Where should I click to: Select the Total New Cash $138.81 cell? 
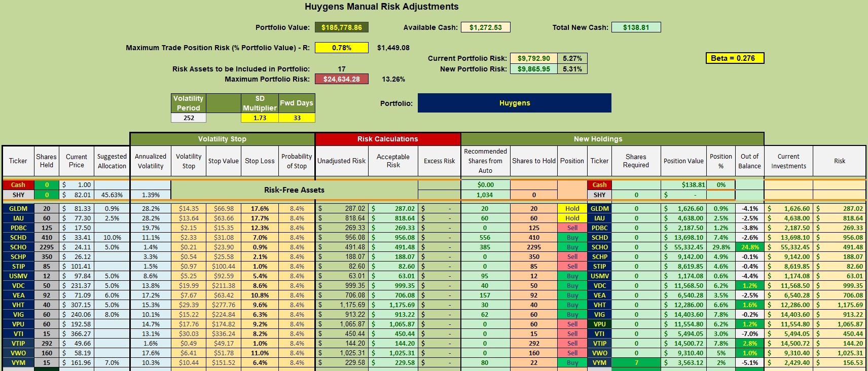[x=636, y=27]
